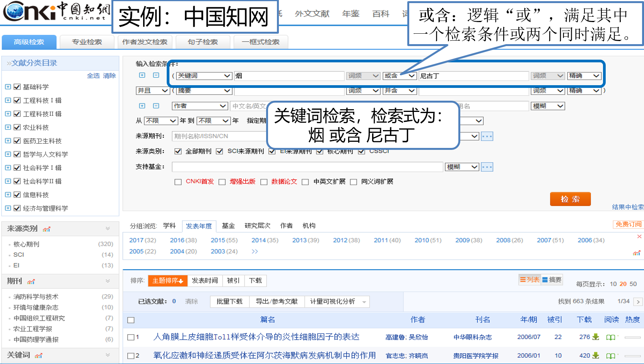Screen dimensions: 644x364
Task: Click input field containing 尼古丁
Action: 474,76
